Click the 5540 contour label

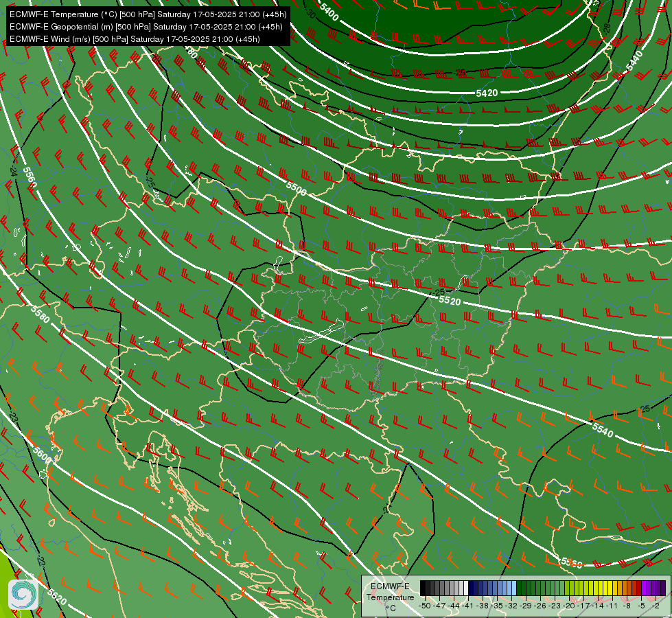[x=603, y=430]
